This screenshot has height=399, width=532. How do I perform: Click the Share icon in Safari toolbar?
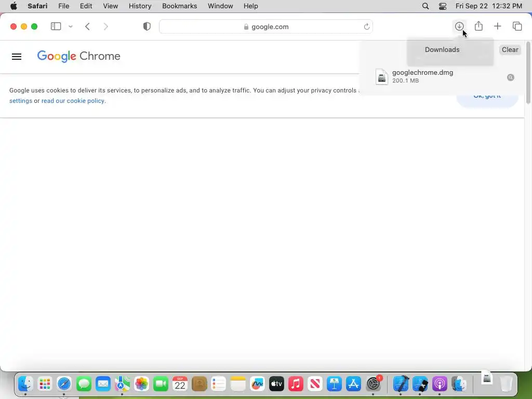tap(478, 26)
